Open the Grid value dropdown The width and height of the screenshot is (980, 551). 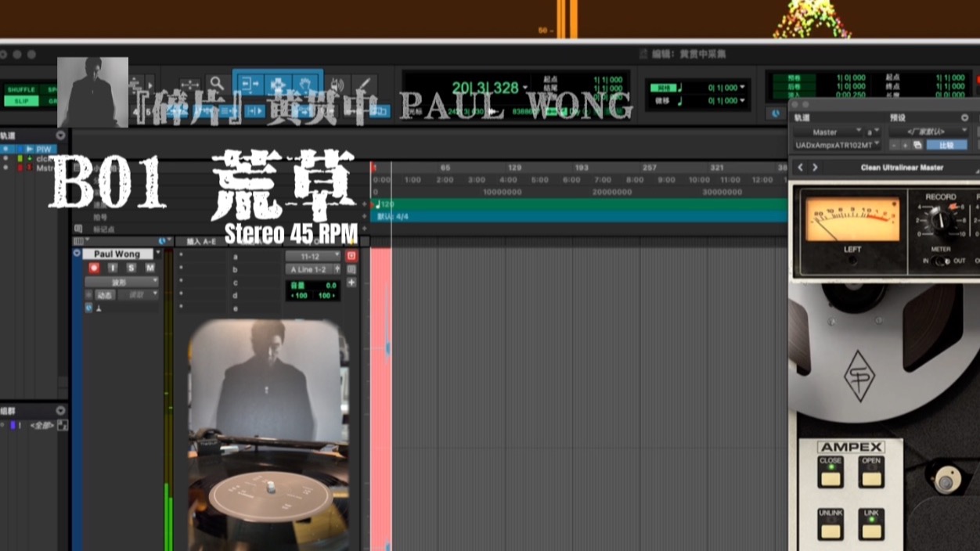click(743, 88)
